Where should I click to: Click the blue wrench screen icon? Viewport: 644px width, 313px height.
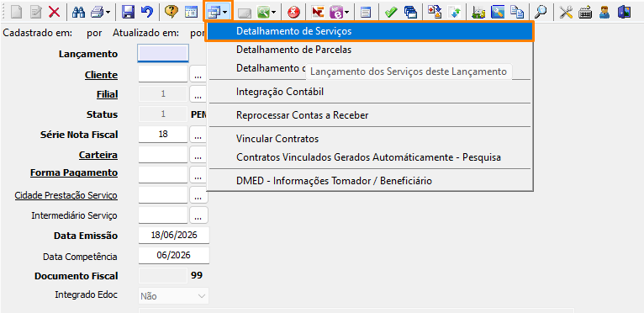click(x=498, y=13)
